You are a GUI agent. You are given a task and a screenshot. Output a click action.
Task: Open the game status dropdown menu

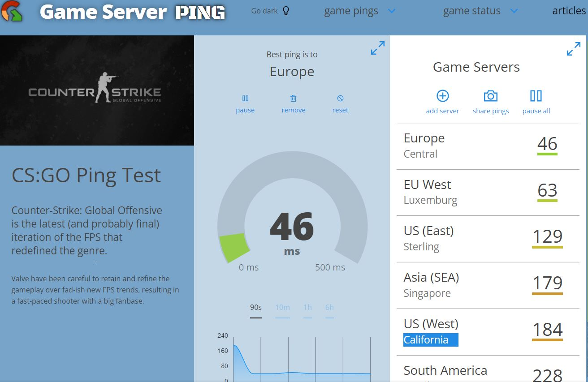480,11
